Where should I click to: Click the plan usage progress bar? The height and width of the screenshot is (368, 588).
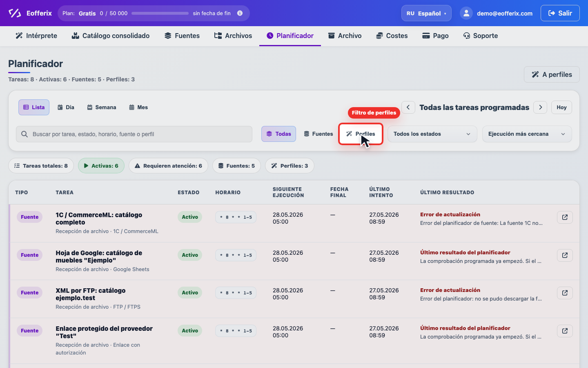pyautogui.click(x=160, y=13)
